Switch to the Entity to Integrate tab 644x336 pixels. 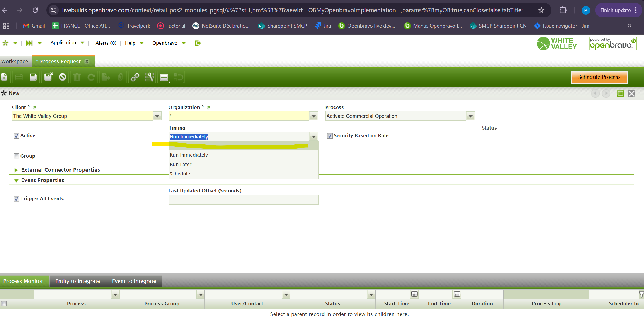pos(77,281)
